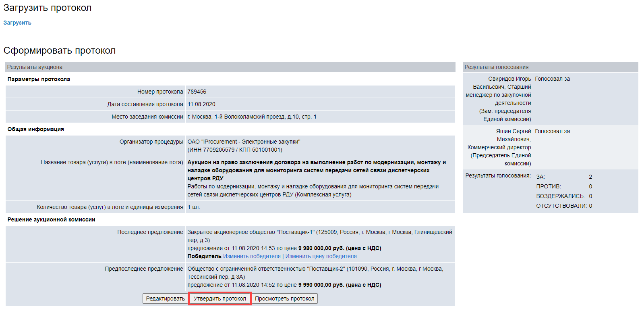Select voter name Свиридов Игорь Васильевич
The image size is (644, 311).
click(x=509, y=79)
